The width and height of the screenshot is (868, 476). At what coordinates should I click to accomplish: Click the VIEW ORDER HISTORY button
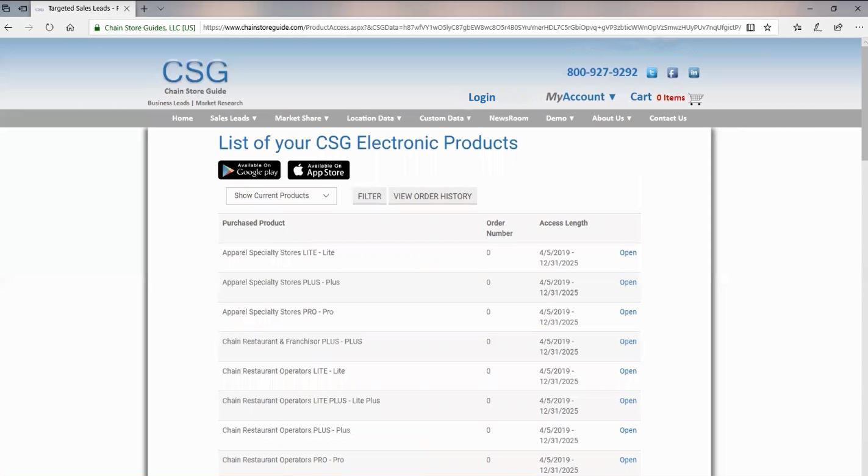tap(432, 196)
